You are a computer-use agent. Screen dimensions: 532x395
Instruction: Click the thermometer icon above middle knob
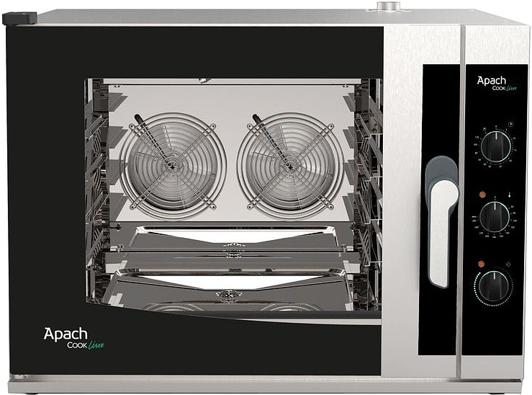[x=510, y=195]
